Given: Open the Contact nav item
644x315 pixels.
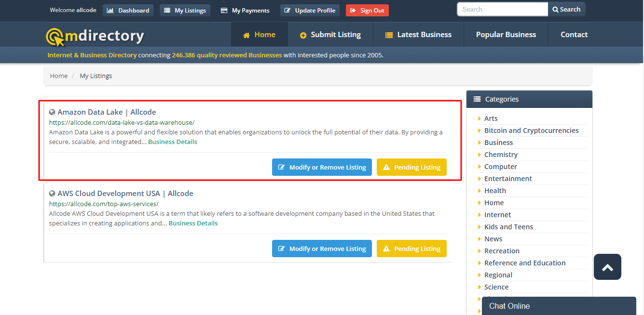Looking at the screenshot, I should pos(574,35).
